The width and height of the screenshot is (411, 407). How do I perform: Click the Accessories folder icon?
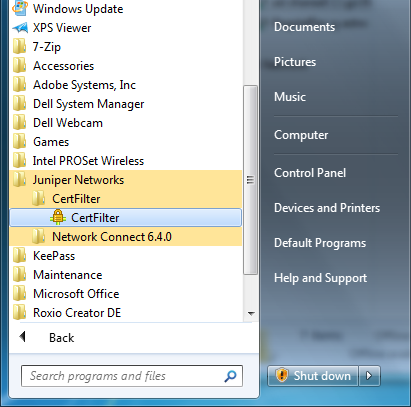[x=20, y=66]
